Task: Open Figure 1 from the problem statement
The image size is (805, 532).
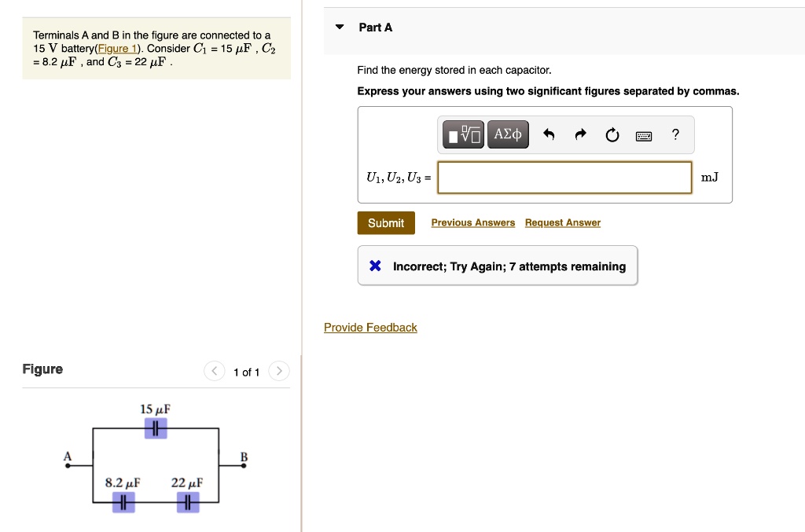Action: [x=116, y=48]
